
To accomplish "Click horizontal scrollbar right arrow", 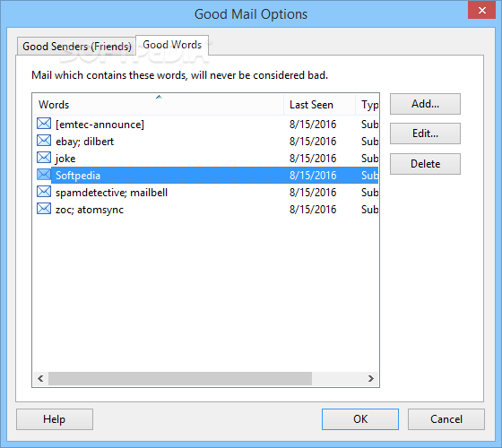I will coord(371,378).
